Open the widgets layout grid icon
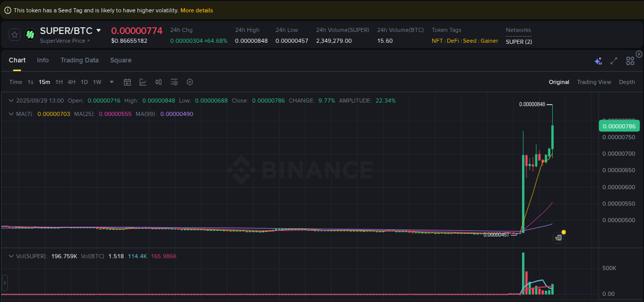Viewport: 644px width, 302px height. (630, 60)
